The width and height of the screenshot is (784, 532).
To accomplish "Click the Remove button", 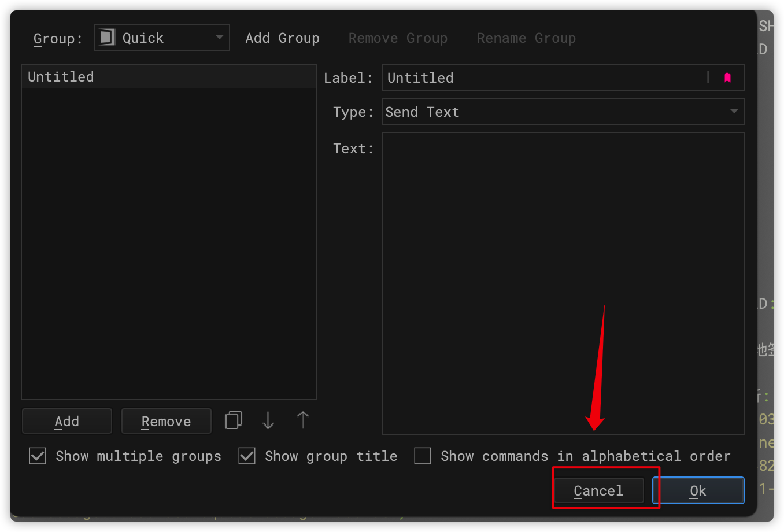I will tap(167, 421).
